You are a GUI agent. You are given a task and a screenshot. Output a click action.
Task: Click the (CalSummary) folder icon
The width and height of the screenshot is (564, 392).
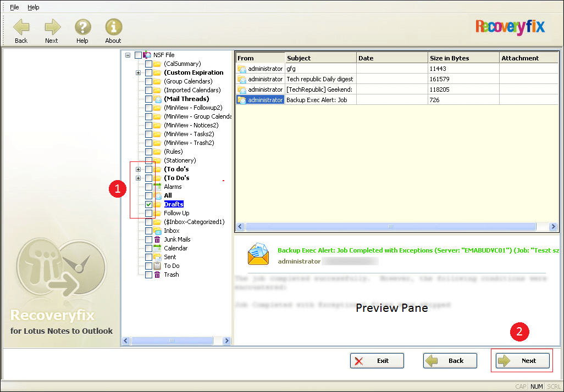[157, 64]
